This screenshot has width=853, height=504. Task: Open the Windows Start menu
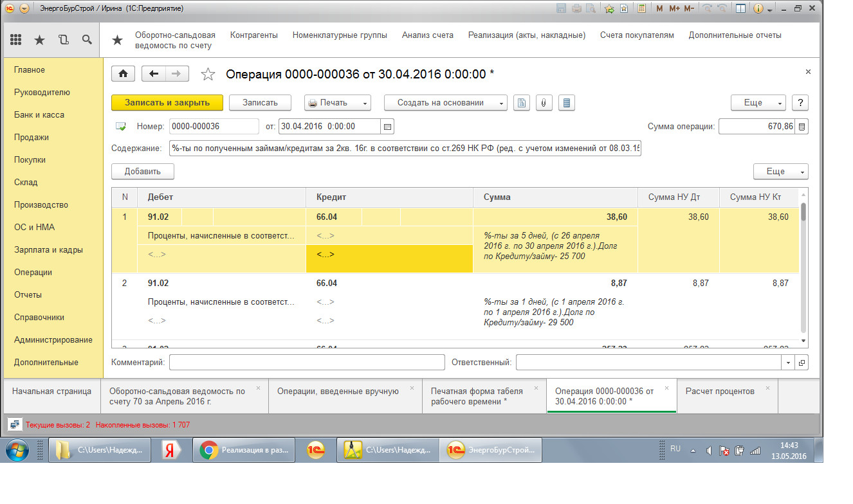[17, 450]
